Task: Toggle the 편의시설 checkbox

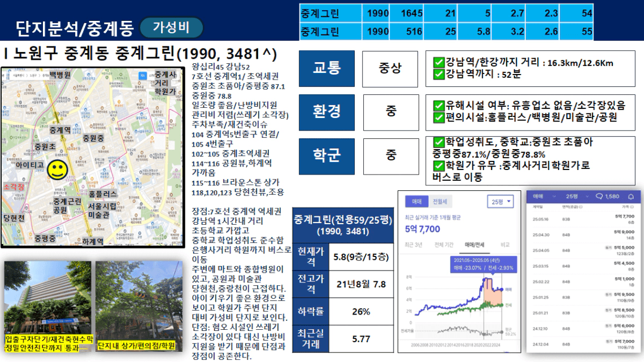Action: [x=438, y=117]
